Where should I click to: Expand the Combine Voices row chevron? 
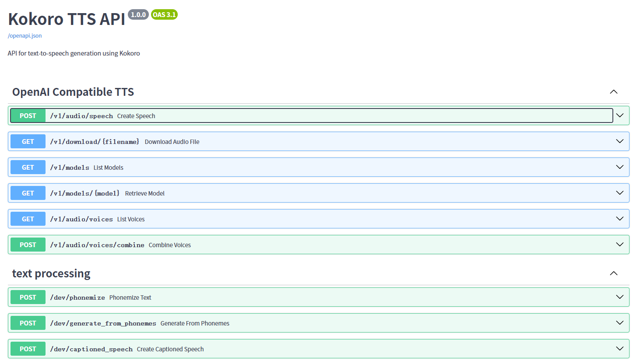pyautogui.click(x=620, y=245)
